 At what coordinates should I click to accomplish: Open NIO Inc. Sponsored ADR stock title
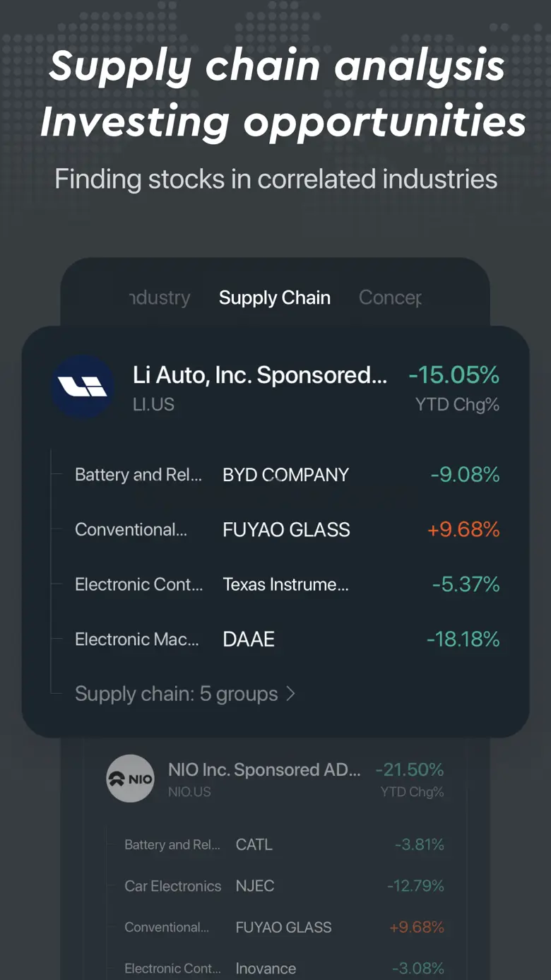[264, 769]
